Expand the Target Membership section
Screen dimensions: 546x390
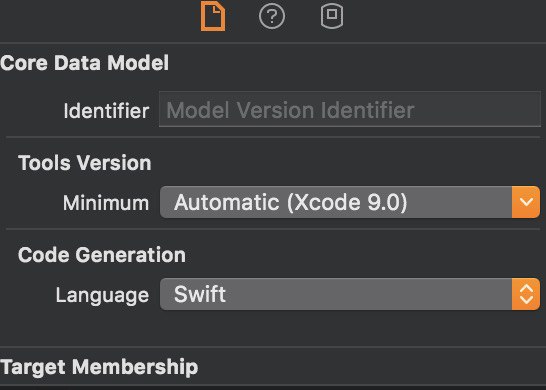[99, 367]
